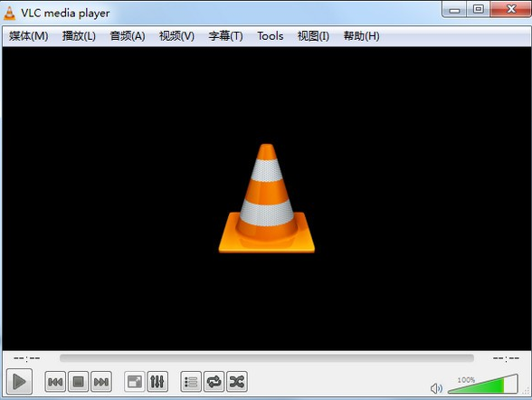Show the playlist view
This screenshot has height=400, width=532.
coord(191,382)
